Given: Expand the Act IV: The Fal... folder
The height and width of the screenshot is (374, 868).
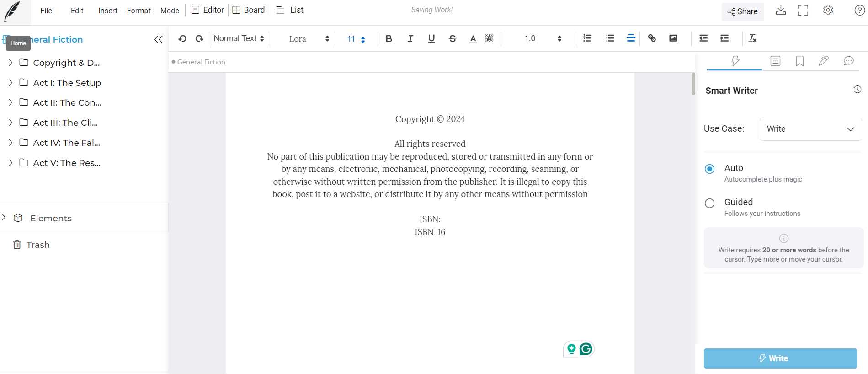Looking at the screenshot, I should [x=11, y=143].
